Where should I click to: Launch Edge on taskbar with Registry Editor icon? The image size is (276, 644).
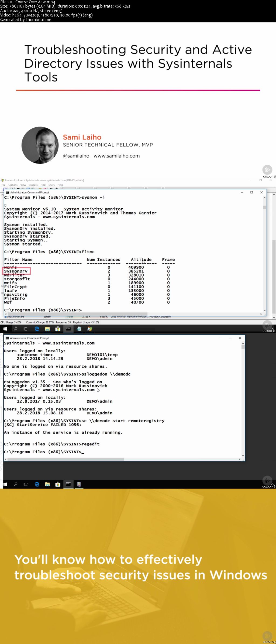click(37, 484)
